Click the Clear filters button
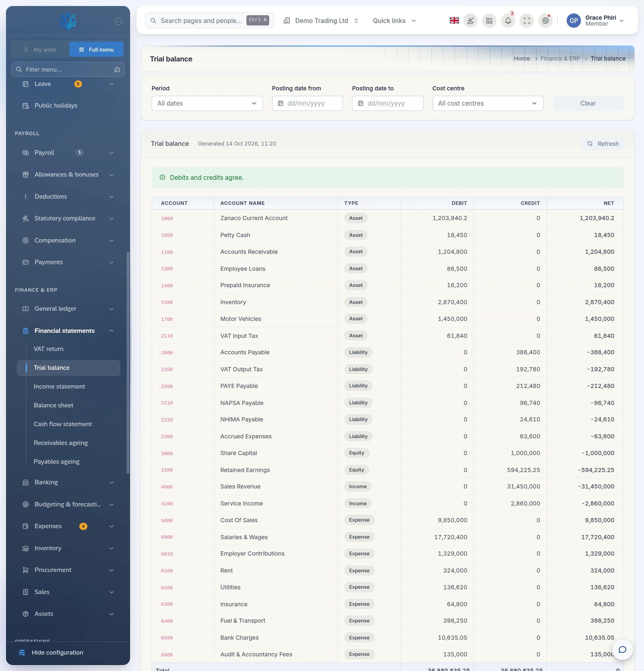 pyautogui.click(x=588, y=103)
